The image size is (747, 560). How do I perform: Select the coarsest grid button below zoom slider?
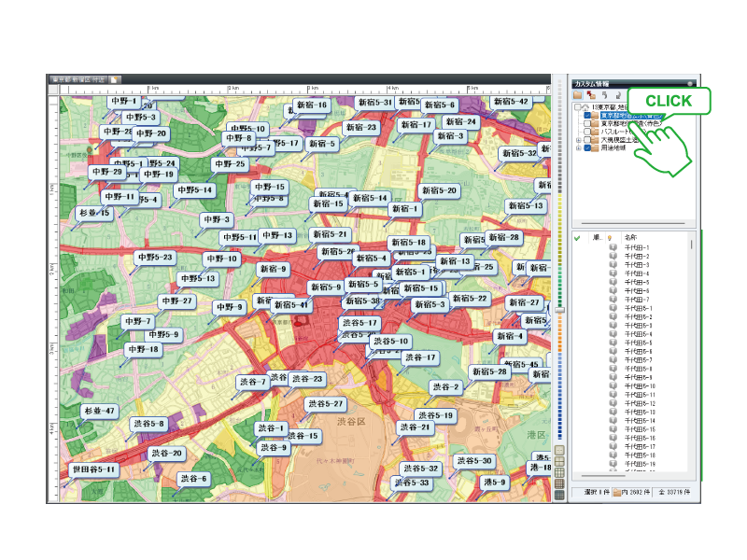(x=559, y=450)
